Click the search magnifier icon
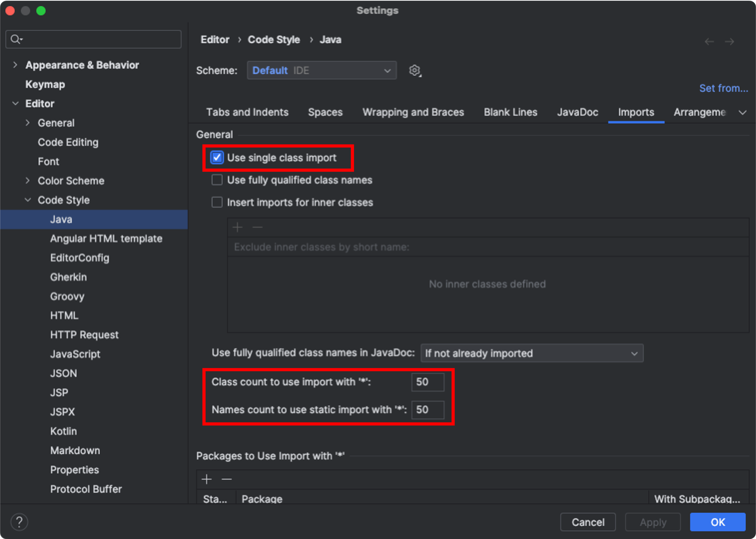Viewport: 756px width, 539px height. 15,39
